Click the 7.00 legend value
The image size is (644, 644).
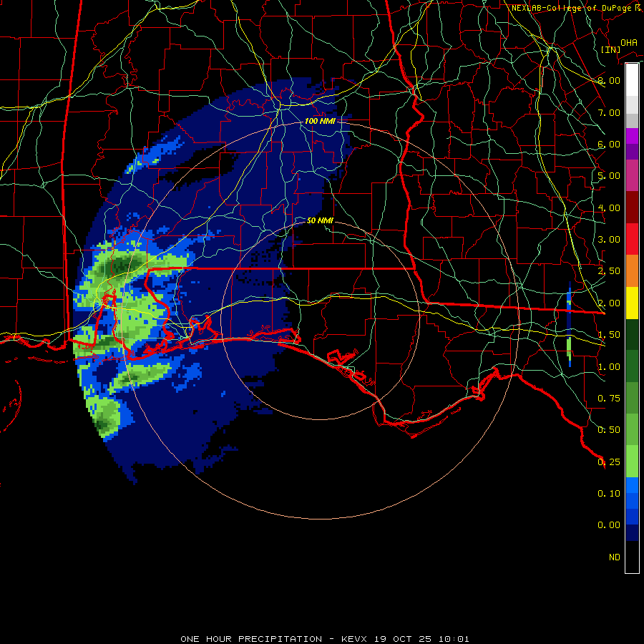click(609, 112)
